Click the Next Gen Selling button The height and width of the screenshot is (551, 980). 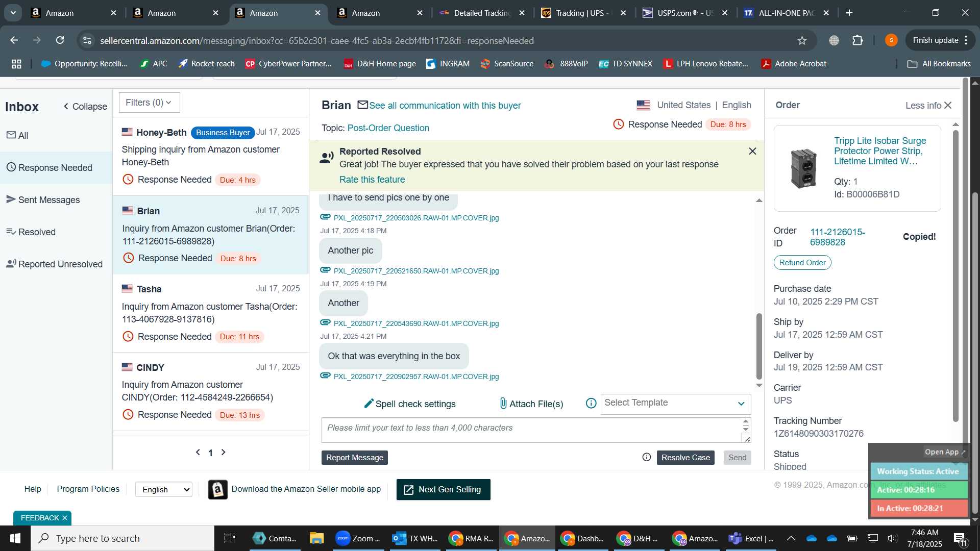tap(443, 489)
